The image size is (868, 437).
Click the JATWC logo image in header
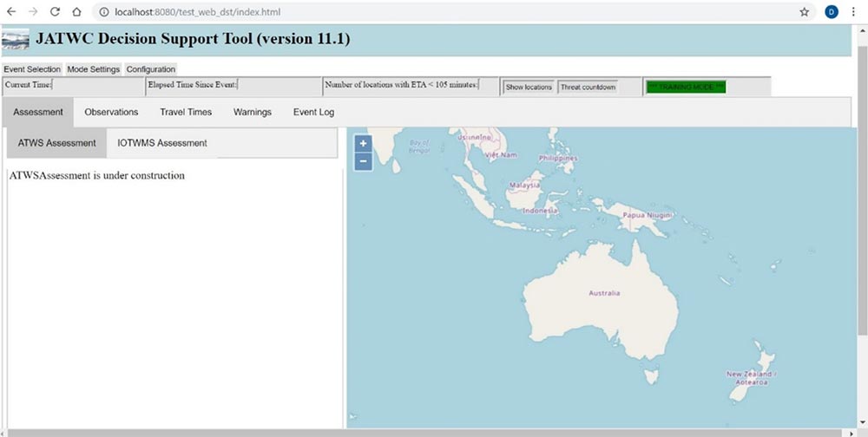[16, 41]
